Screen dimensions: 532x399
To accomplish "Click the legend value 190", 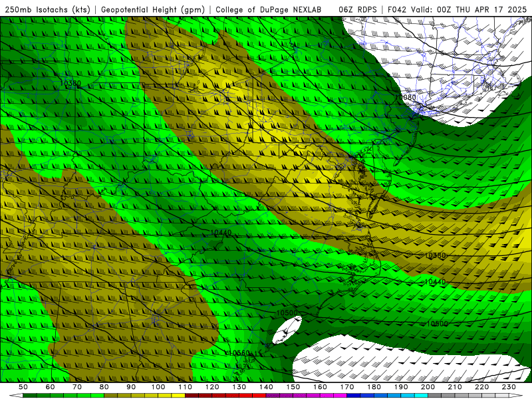I will (x=402, y=387).
